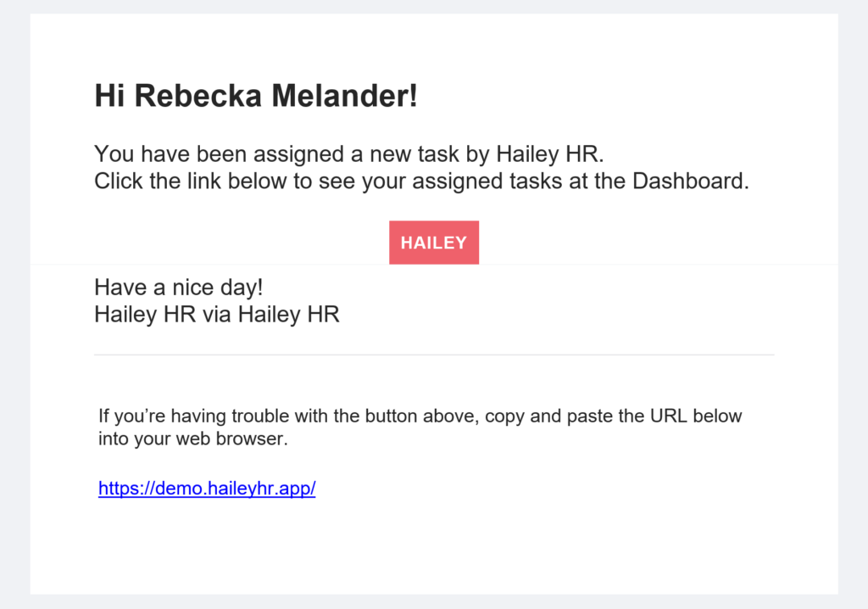Image resolution: width=868 pixels, height=609 pixels.
Task: Click the "Have a nice day!" text
Action: click(x=178, y=288)
